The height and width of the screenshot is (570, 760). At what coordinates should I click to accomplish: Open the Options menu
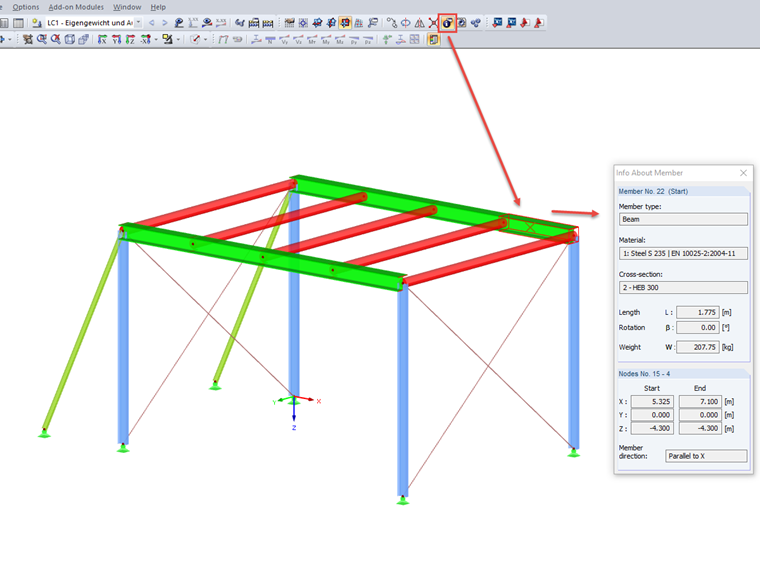pos(26,7)
